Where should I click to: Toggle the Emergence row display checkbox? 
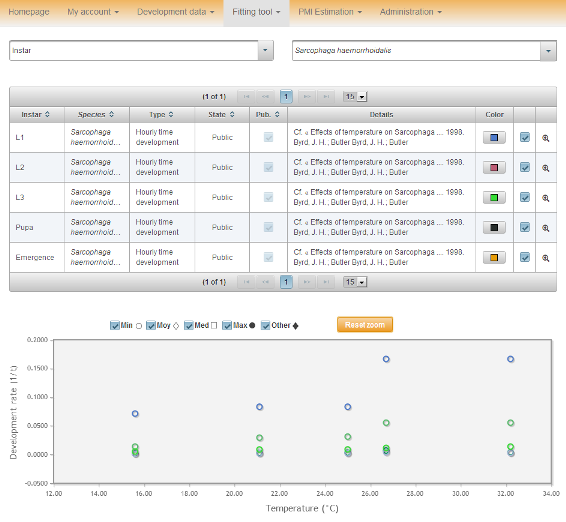coord(524,257)
